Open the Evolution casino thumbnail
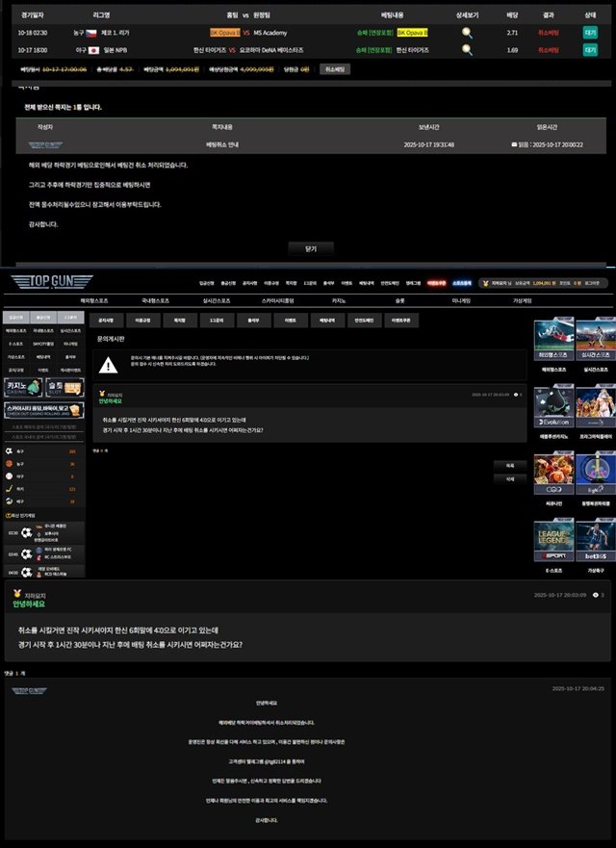The width and height of the screenshot is (616, 848). point(553,407)
